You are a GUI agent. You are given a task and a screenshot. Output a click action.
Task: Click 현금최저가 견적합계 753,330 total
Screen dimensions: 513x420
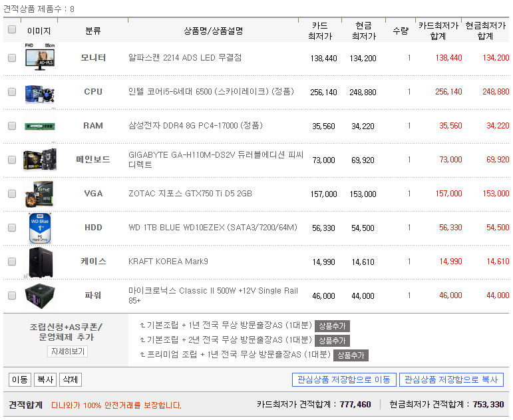coord(446,405)
